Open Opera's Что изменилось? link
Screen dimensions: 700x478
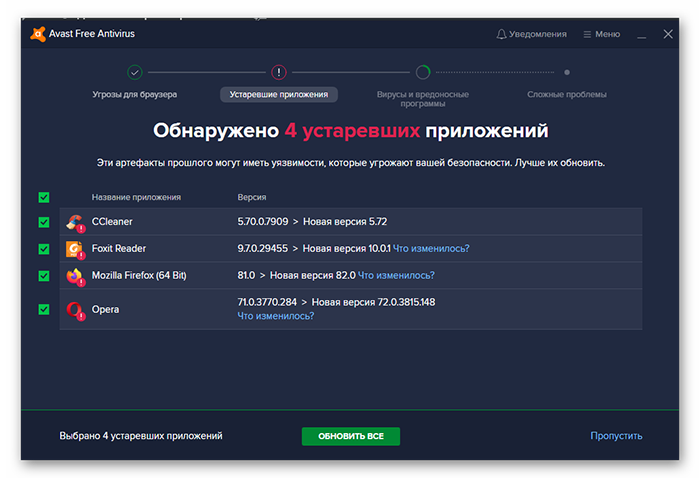click(275, 316)
